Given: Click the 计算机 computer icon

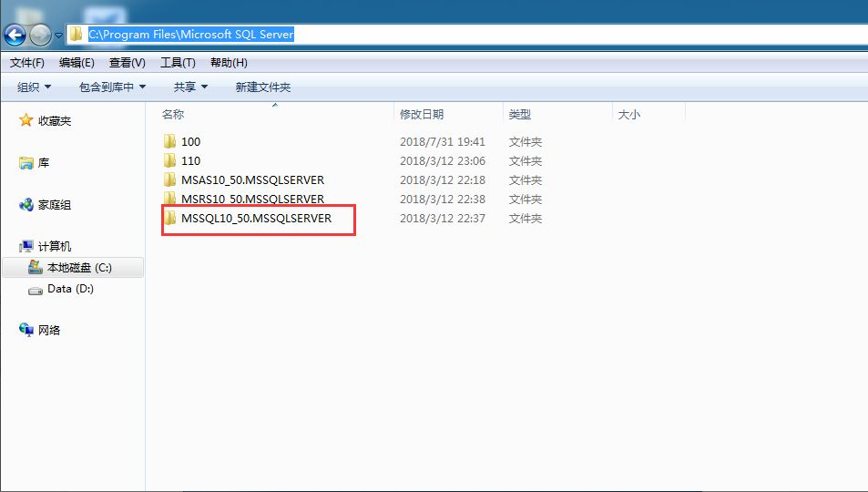Looking at the screenshot, I should click(26, 246).
